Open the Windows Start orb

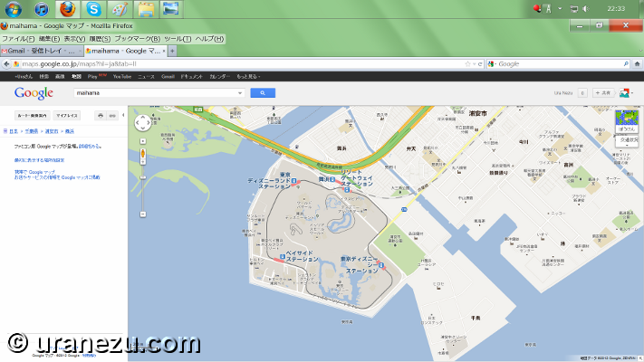tap(13, 9)
